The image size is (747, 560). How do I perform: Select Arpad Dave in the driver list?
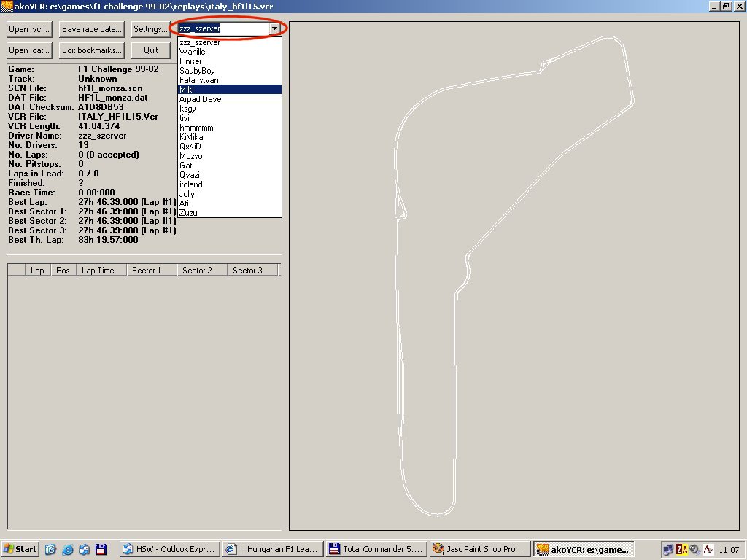point(230,99)
